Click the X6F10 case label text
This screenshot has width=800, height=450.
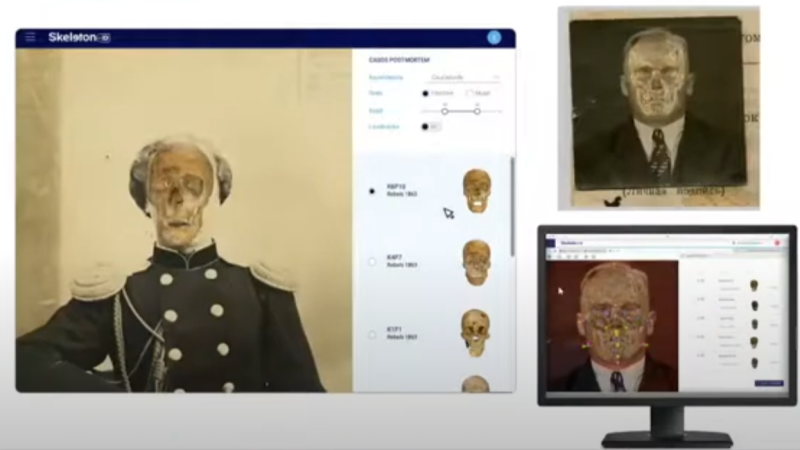click(x=402, y=190)
